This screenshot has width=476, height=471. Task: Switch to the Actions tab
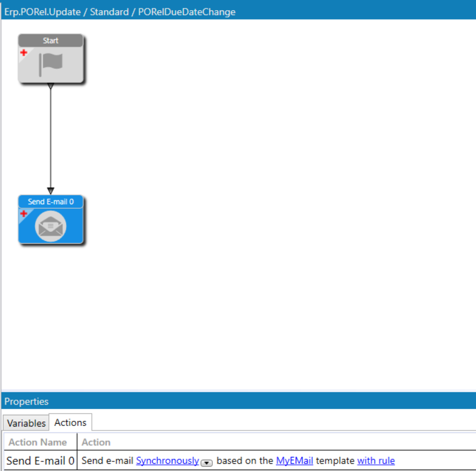[70, 422]
